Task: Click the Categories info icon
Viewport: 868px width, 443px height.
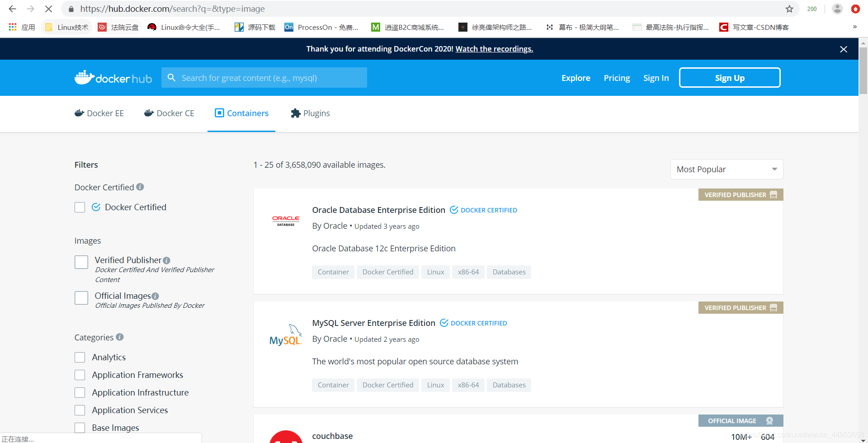Action: (x=120, y=337)
